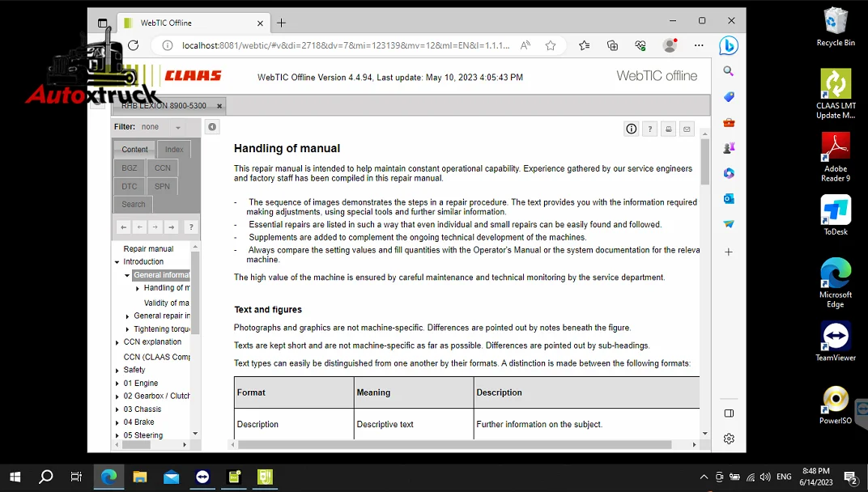Image resolution: width=868 pixels, height=492 pixels.
Task: Add a new sidebar app with plus
Action: (729, 252)
